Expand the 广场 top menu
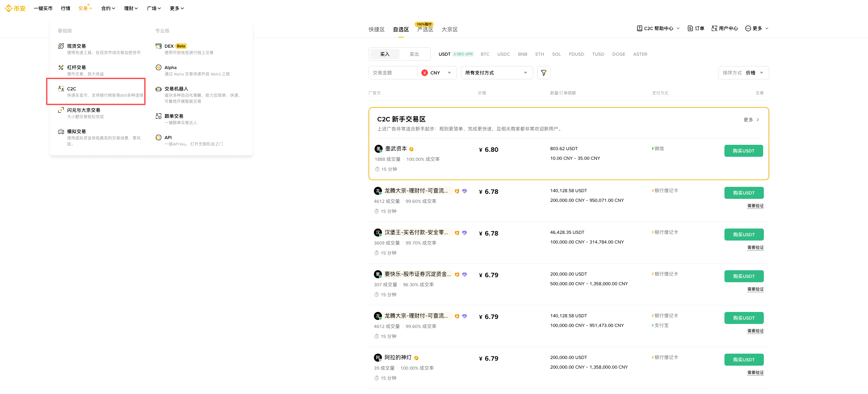868x394 pixels. click(154, 8)
